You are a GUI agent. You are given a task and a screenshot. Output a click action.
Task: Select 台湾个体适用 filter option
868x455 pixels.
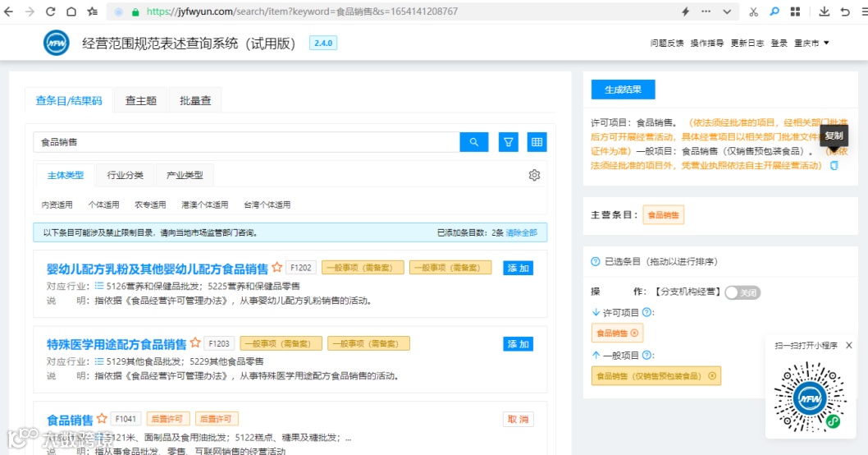click(x=267, y=205)
